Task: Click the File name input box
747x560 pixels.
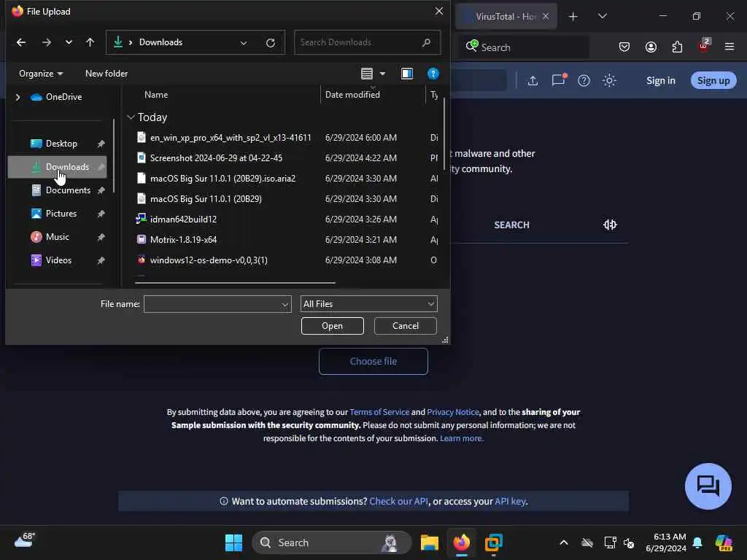Action: click(212, 304)
